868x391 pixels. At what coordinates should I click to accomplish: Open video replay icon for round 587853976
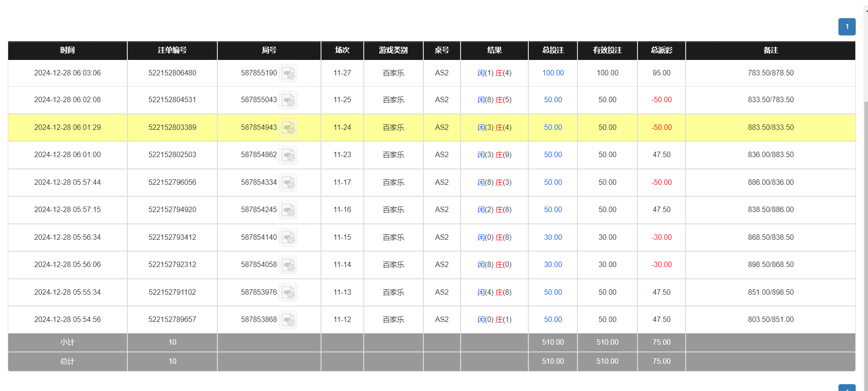coord(288,292)
